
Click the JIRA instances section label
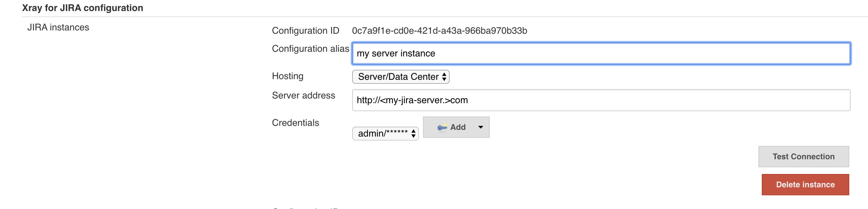(x=58, y=27)
